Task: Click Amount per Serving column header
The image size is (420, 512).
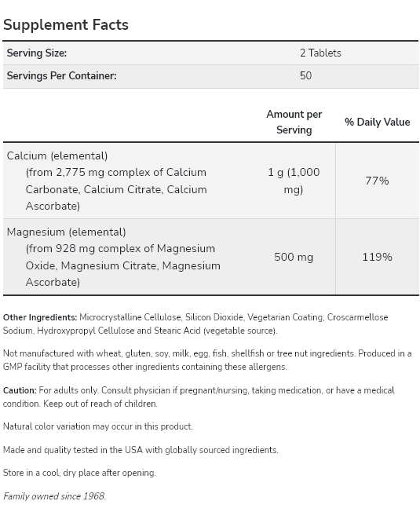Action: (x=294, y=123)
